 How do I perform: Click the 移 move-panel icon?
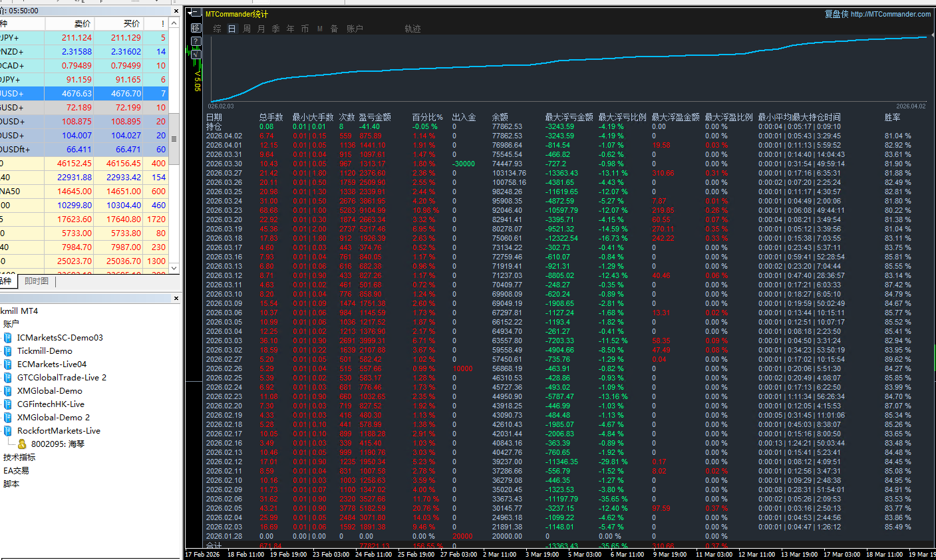point(196,28)
